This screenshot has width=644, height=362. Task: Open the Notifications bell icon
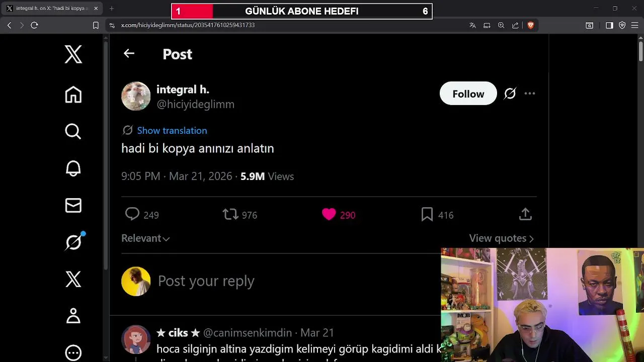[73, 168]
